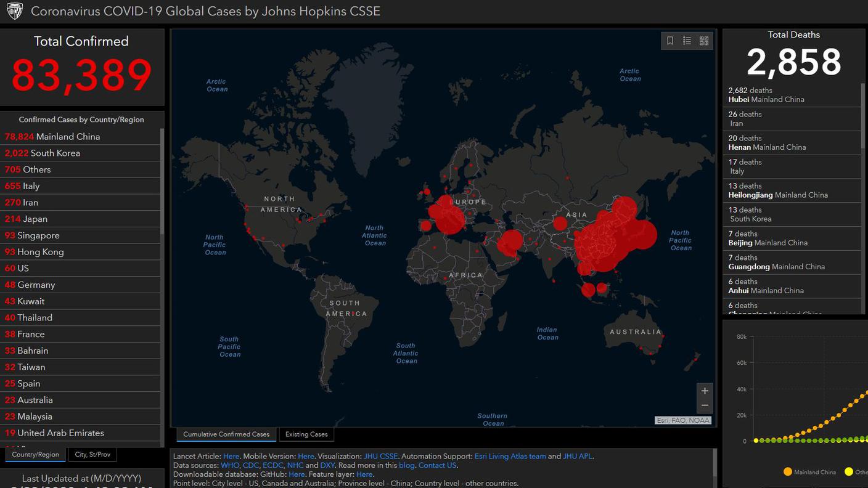The image size is (868, 488).
Task: Open the WHO data source link
Action: point(229,465)
